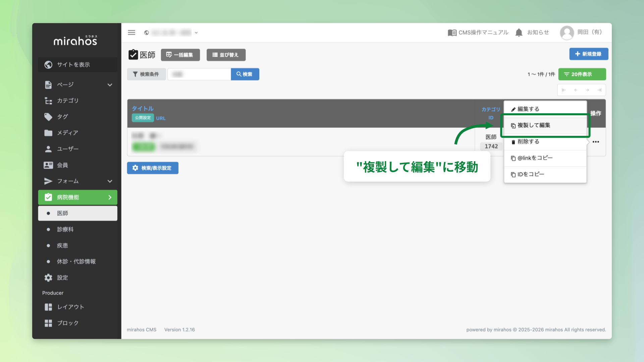Click the user avatar icon

(x=567, y=33)
